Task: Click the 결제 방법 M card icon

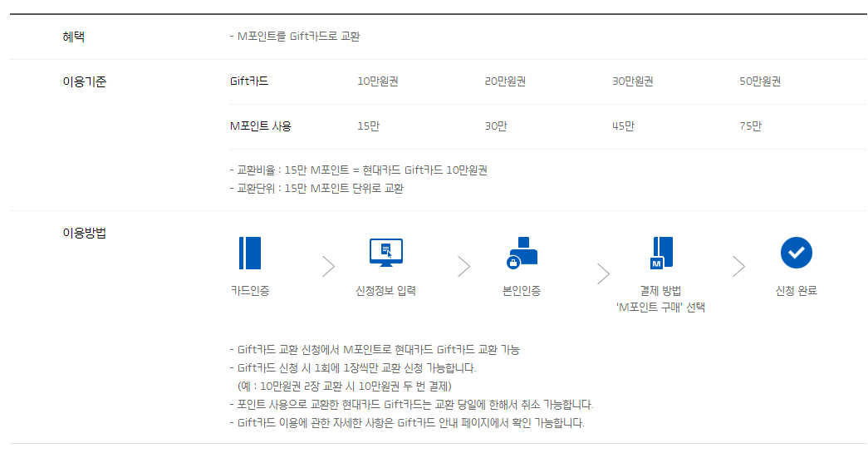Action: point(661,253)
